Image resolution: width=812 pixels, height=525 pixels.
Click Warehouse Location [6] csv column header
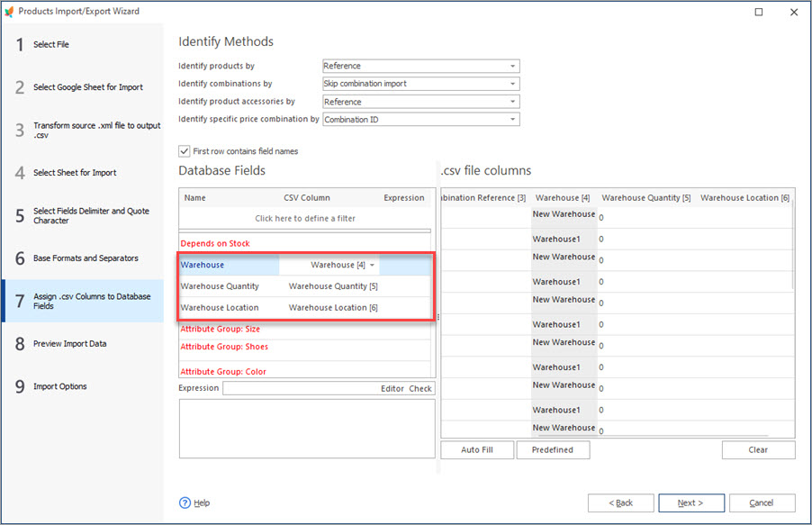pos(744,198)
